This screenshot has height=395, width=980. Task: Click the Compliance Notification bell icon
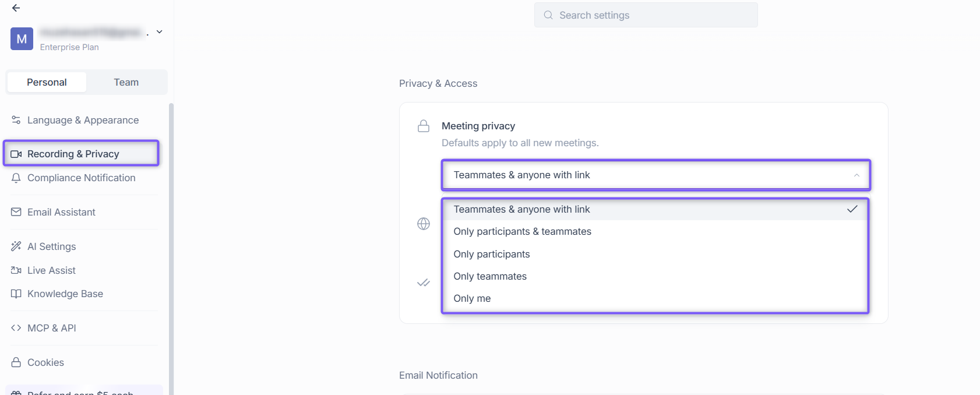pyautogui.click(x=16, y=178)
